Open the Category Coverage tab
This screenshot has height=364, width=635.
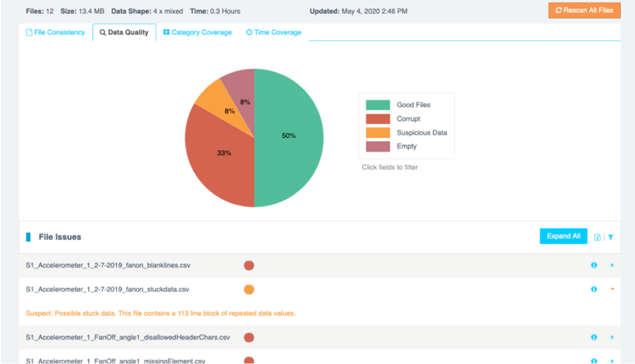click(197, 32)
